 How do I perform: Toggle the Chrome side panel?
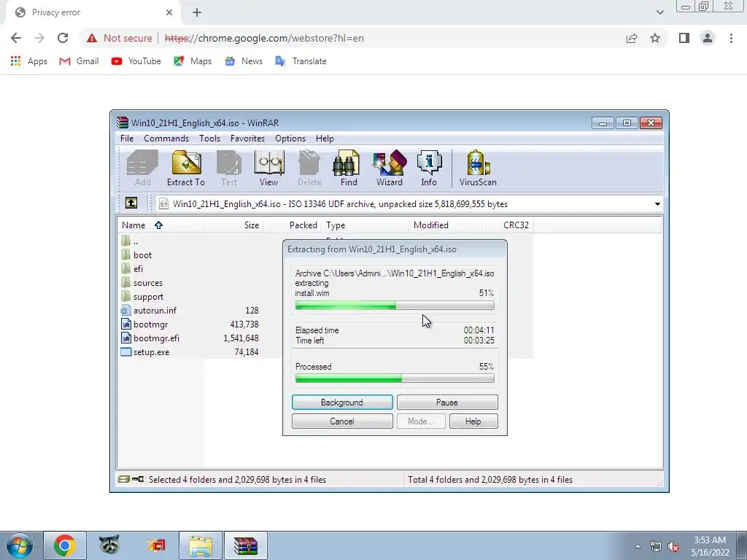click(684, 38)
